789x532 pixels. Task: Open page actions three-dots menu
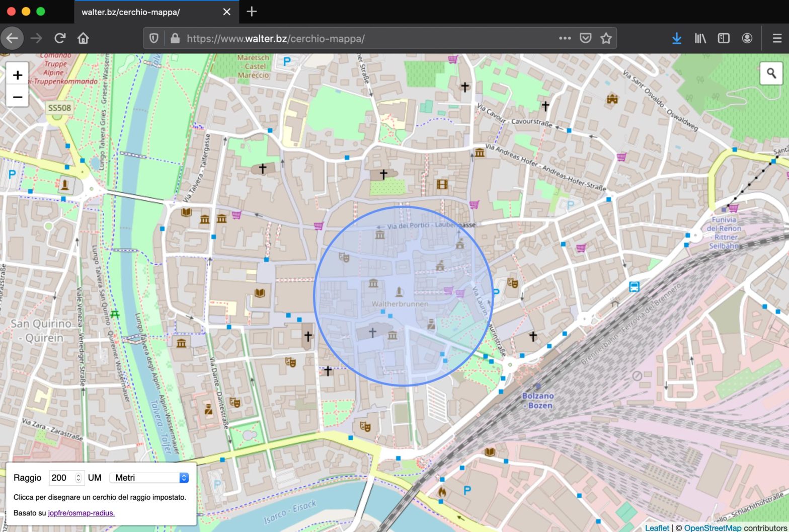pyautogui.click(x=565, y=38)
